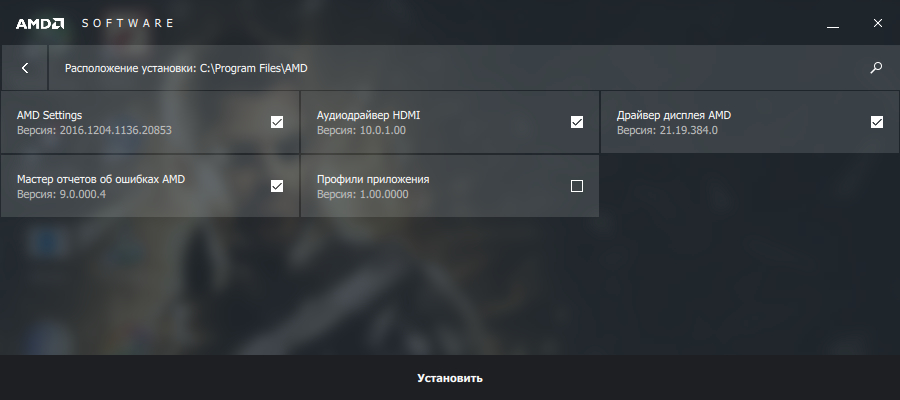
Task: Enable the Профили приложения checkbox
Action: pos(577,185)
